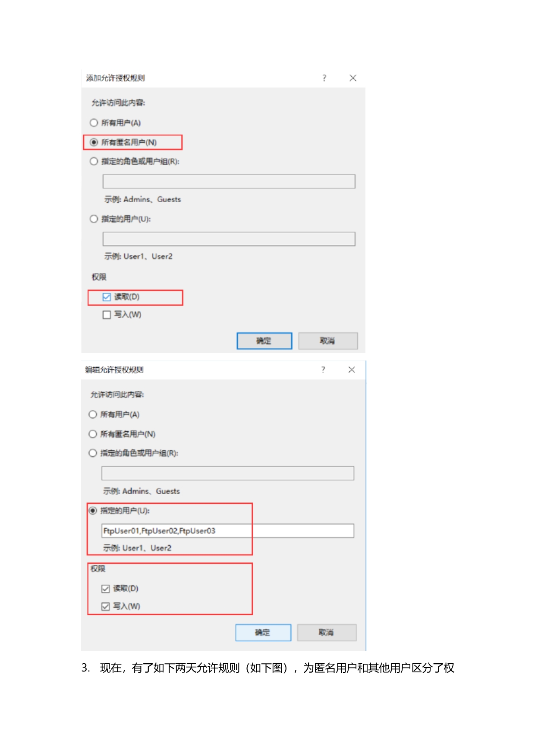Select 所有匿名用户(N) radio in the top dialog

(94, 142)
